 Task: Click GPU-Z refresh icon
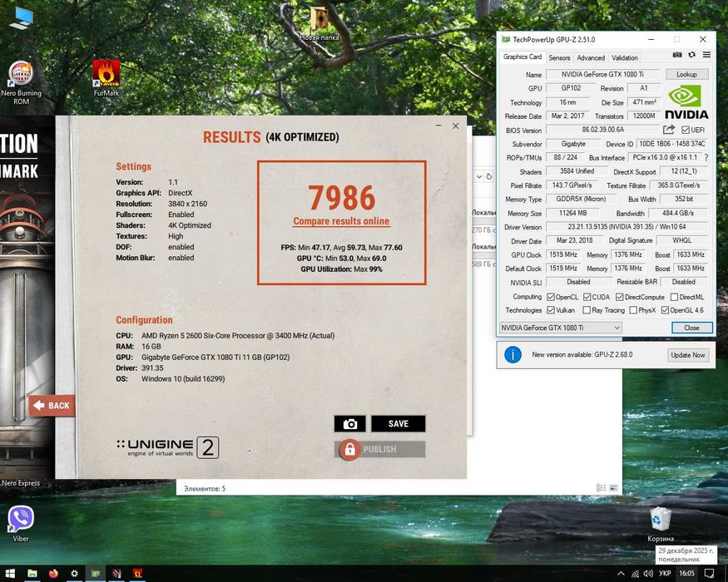tap(691, 55)
